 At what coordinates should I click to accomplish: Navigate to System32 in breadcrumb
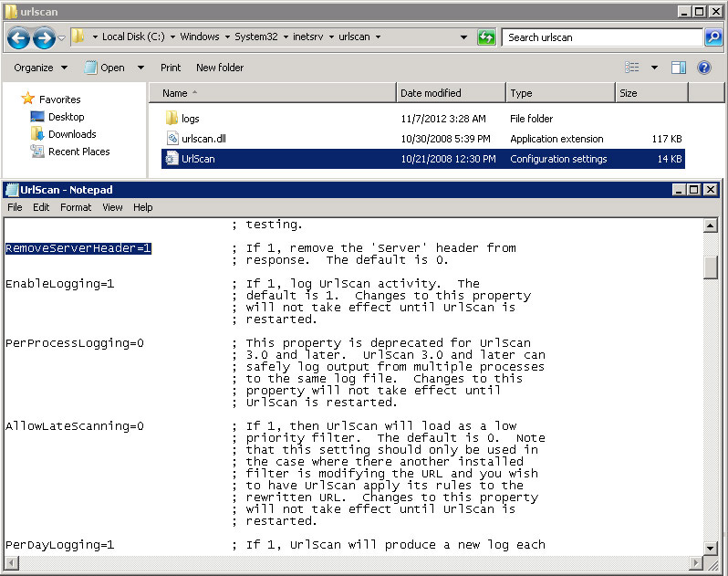click(255, 37)
